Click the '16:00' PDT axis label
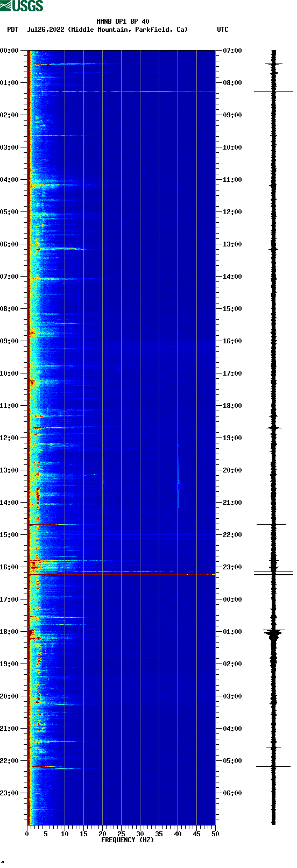The image size is (297, 868). [9, 567]
